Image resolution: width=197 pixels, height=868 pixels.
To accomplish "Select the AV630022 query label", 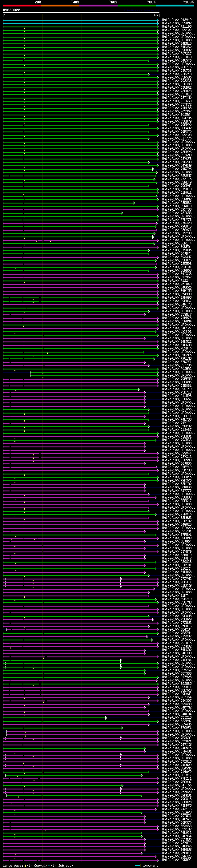I will point(11,10).
